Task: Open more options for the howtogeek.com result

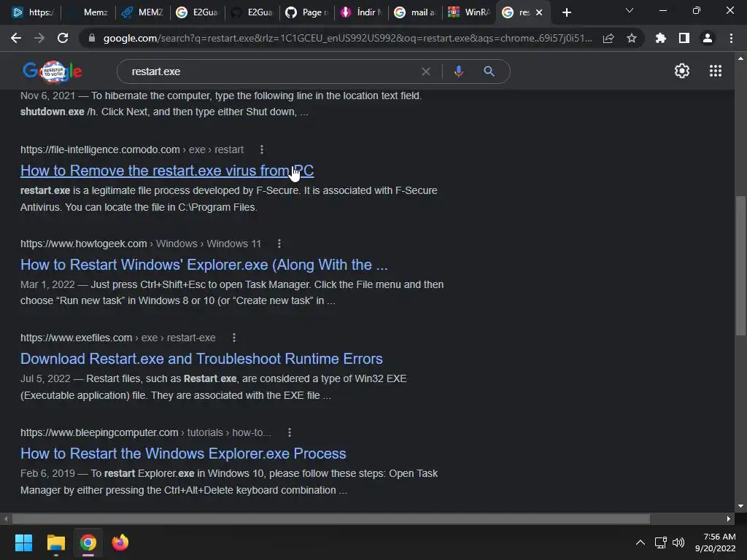Action: point(279,244)
